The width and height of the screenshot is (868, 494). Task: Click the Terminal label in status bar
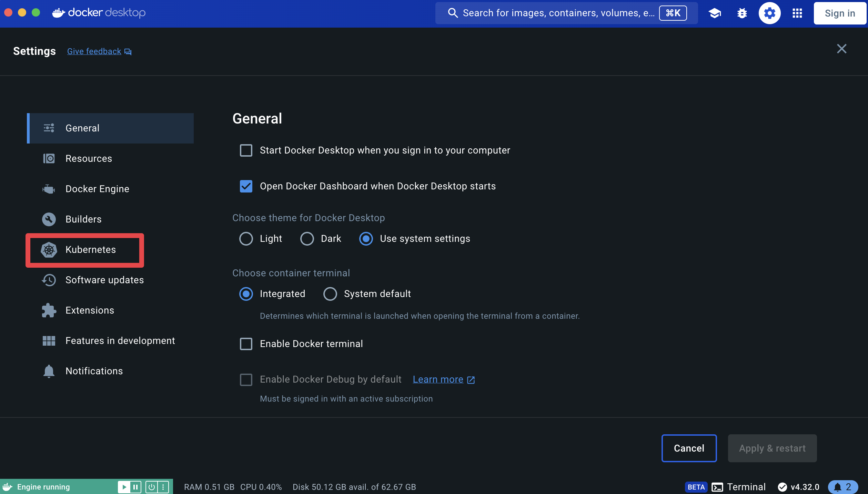point(746,487)
